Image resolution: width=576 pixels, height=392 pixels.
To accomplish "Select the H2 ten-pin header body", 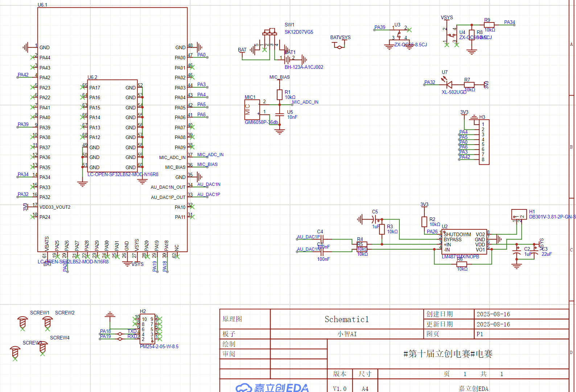I will [x=147, y=329].
